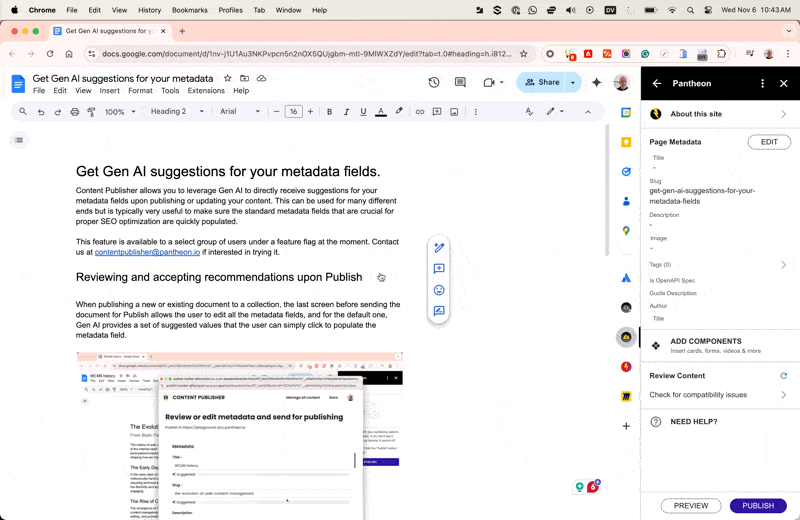Click the PUBLISH button

[x=757, y=506]
